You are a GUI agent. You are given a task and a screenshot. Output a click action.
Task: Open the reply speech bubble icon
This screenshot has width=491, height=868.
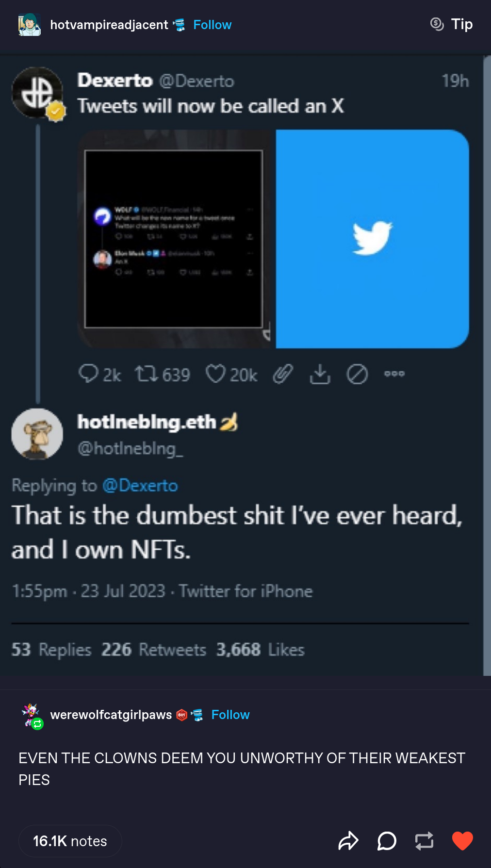pyautogui.click(x=387, y=841)
